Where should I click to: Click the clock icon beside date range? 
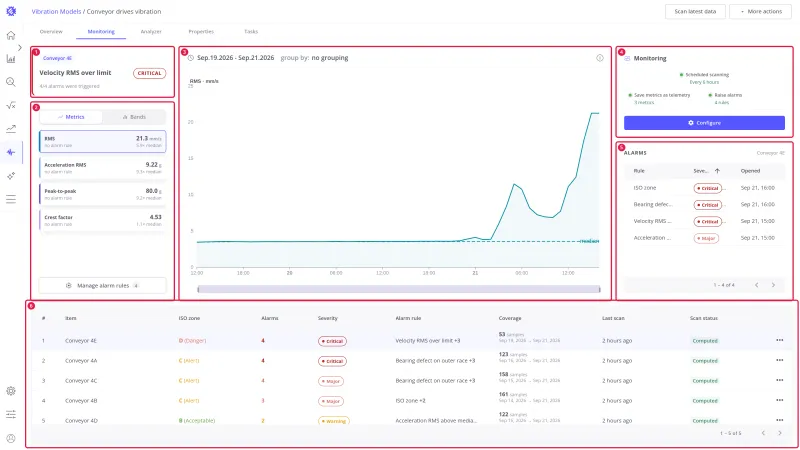(190, 58)
